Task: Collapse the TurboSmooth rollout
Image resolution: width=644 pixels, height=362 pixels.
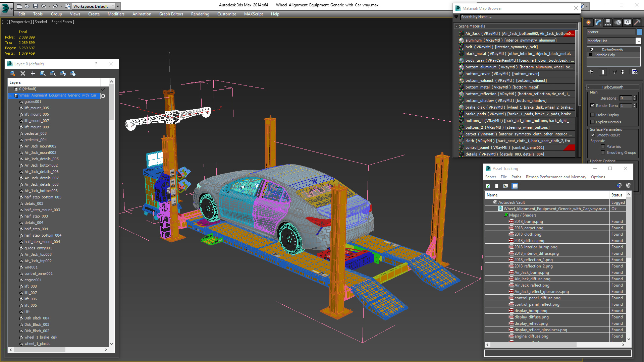Action: coord(588,87)
